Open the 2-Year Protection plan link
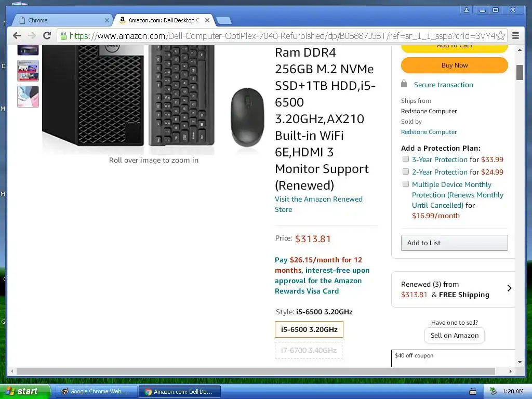 [440, 172]
